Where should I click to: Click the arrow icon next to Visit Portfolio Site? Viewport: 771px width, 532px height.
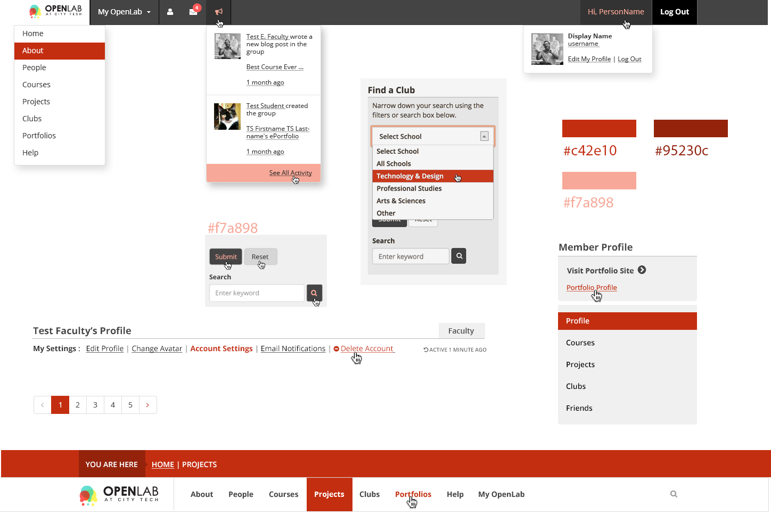point(642,270)
